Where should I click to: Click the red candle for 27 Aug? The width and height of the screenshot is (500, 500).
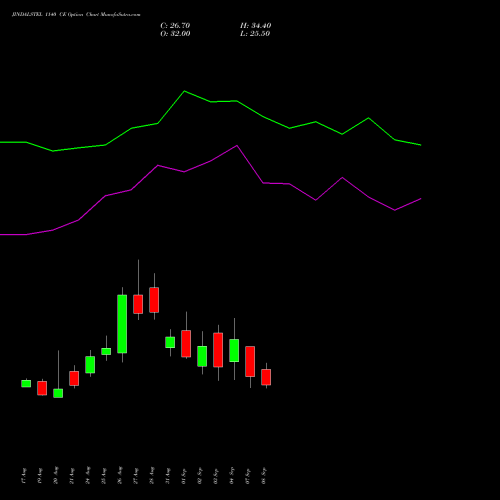click(x=138, y=304)
